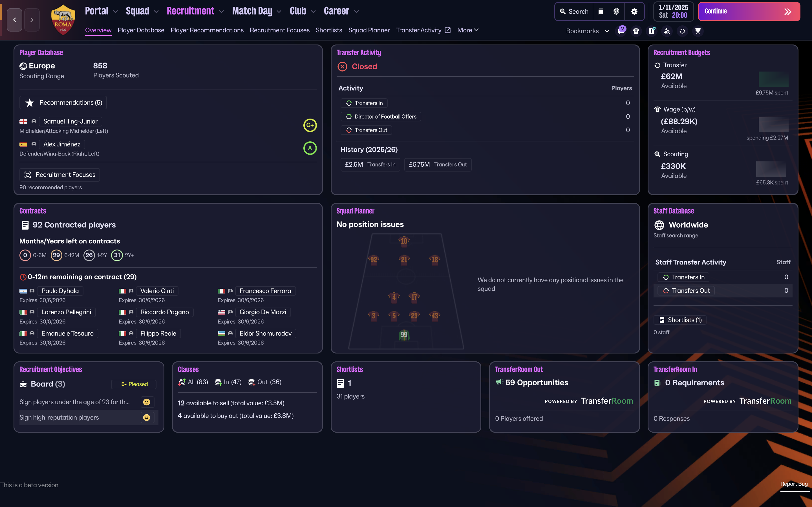Screen dimensions: 812x507
Task: Switch to the Player Database tab
Action: pyautogui.click(x=141, y=30)
